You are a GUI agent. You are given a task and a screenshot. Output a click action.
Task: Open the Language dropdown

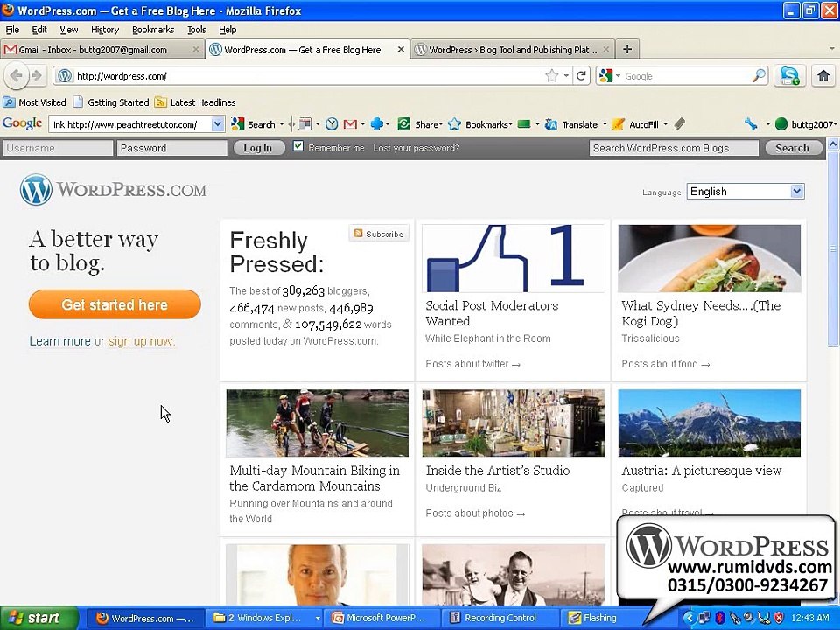(x=745, y=192)
